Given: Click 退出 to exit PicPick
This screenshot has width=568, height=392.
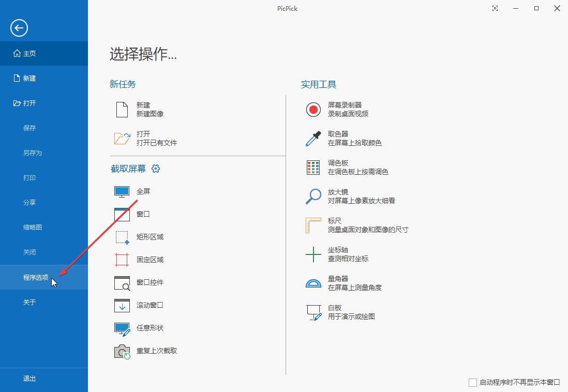Looking at the screenshot, I should (29, 379).
